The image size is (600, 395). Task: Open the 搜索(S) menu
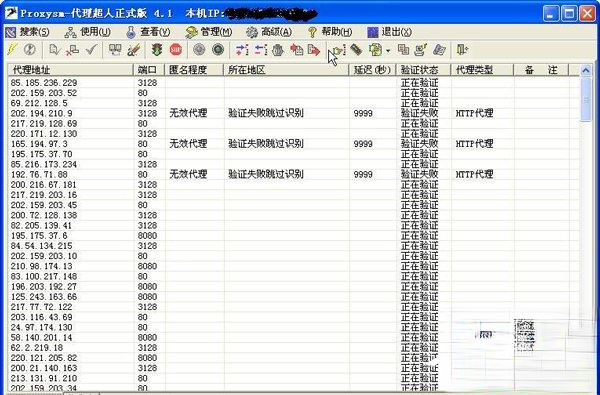28,32
